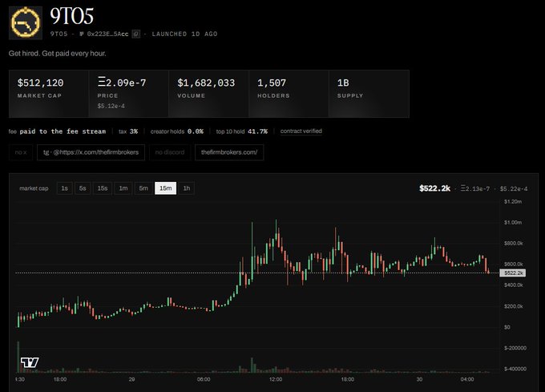The image size is (545, 392).
Task: Click the $522.2k value in chart header
Action: point(434,188)
